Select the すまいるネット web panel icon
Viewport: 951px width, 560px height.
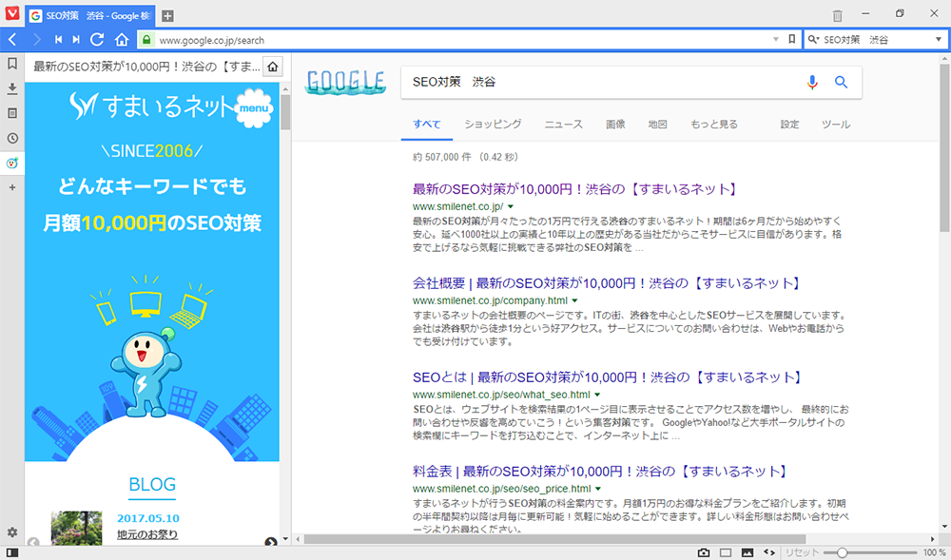pos(12,163)
